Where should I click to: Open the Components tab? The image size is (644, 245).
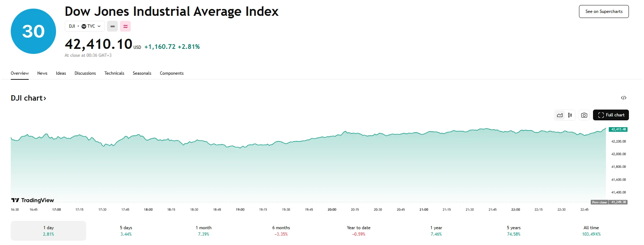[x=172, y=73]
